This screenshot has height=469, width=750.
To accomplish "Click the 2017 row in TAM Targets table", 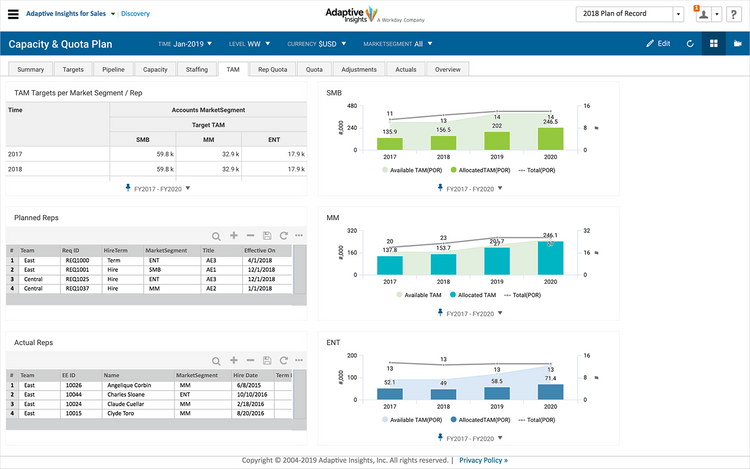I will click(x=156, y=154).
